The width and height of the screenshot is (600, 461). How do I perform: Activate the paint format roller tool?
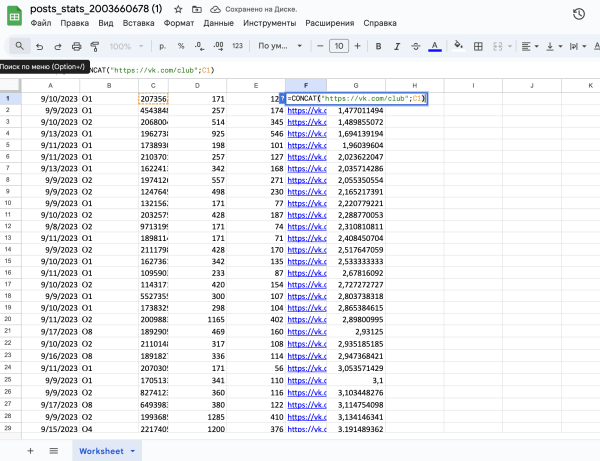tap(95, 46)
